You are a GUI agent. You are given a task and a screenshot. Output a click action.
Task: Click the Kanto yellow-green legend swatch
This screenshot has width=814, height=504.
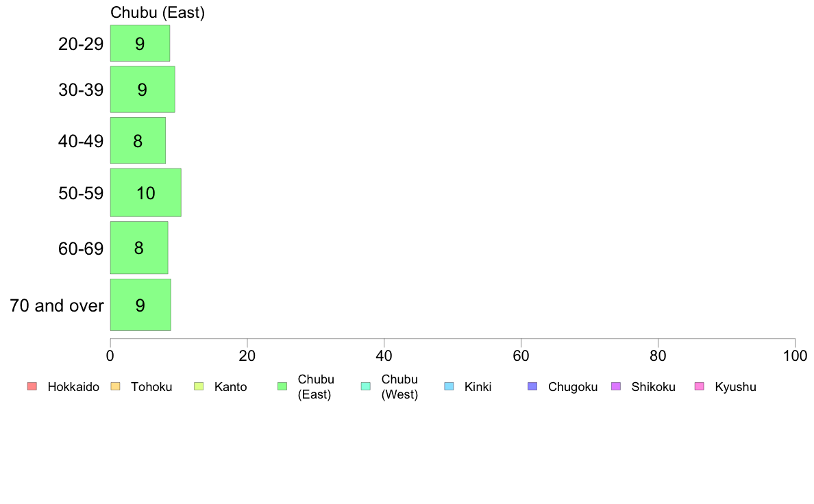tap(199, 386)
